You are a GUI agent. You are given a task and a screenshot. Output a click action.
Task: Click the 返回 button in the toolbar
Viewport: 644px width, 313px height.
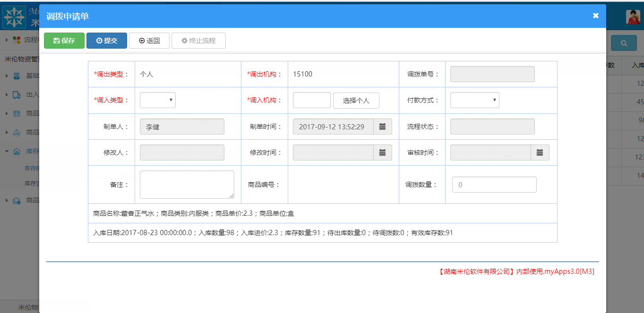(149, 40)
